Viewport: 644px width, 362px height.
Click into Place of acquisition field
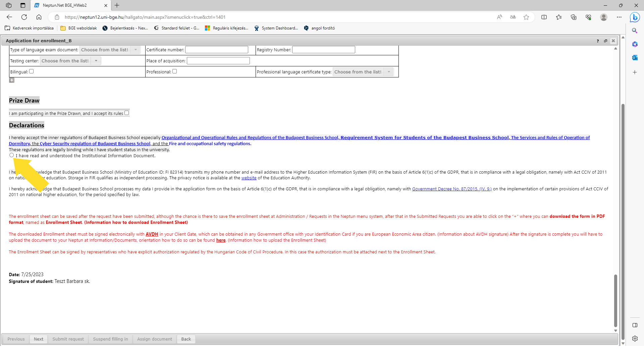(x=218, y=61)
